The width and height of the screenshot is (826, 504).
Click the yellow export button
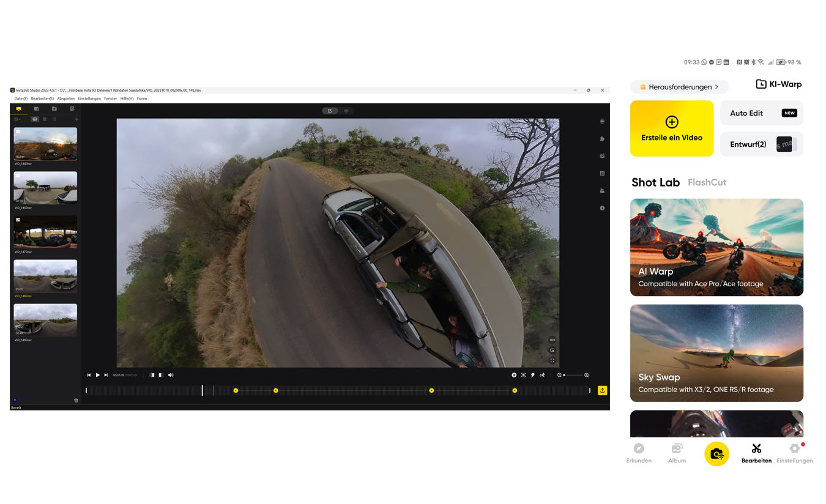coord(603,390)
